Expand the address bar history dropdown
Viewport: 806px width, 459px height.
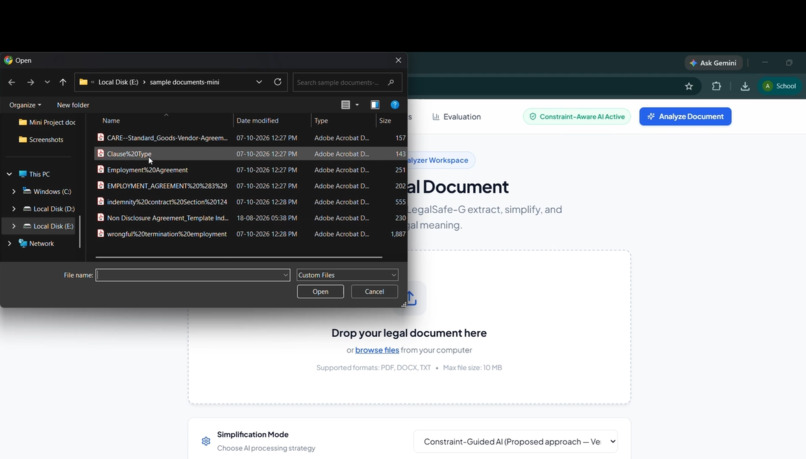pos(259,82)
